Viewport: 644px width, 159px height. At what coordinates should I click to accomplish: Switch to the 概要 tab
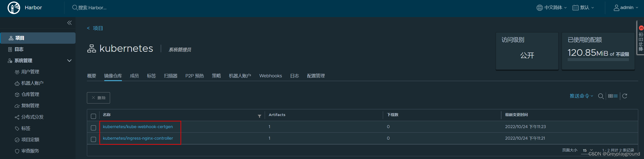click(x=92, y=76)
